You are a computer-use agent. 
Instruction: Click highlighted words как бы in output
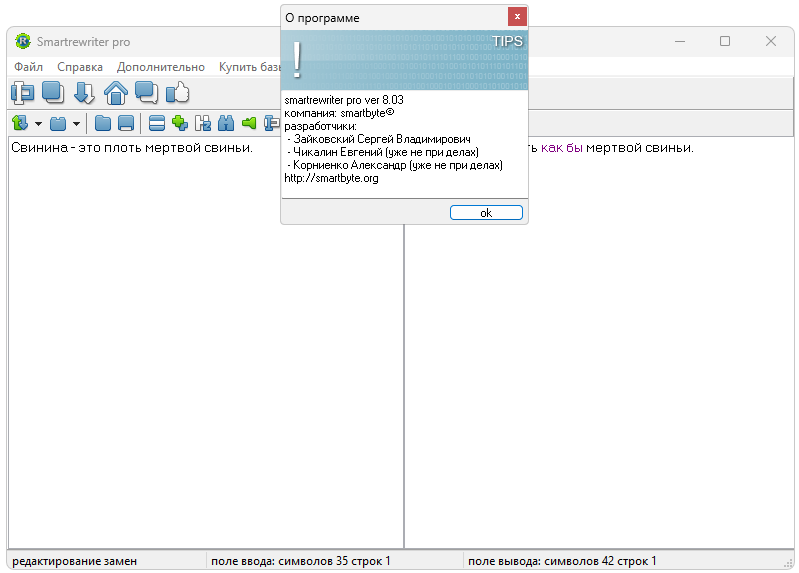click(562, 148)
